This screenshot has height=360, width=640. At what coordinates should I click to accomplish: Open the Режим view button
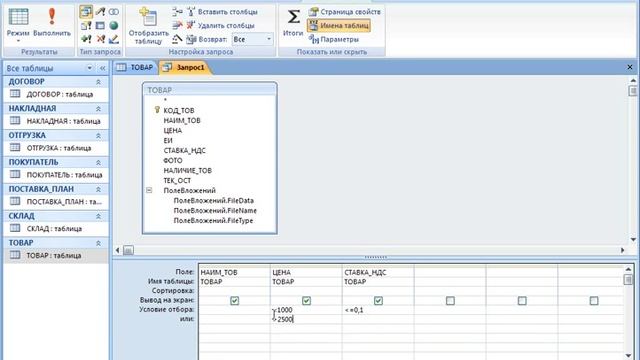pyautogui.click(x=18, y=24)
